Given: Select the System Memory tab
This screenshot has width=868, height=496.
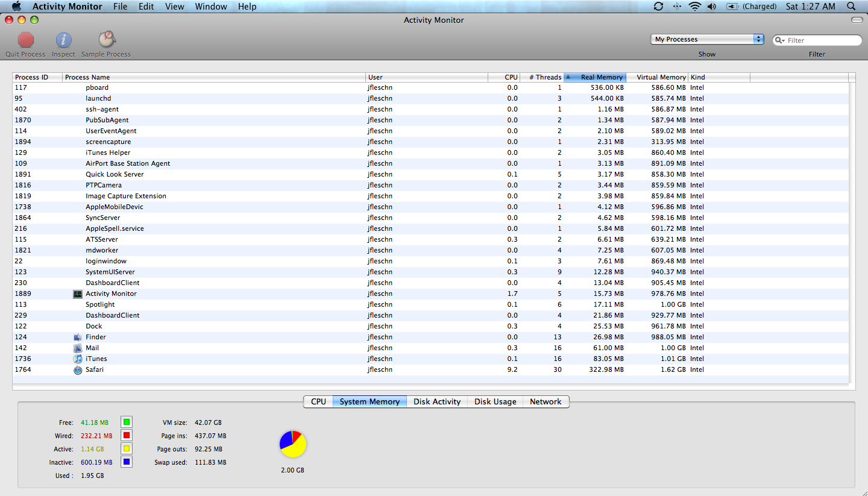Looking at the screenshot, I should pos(370,401).
